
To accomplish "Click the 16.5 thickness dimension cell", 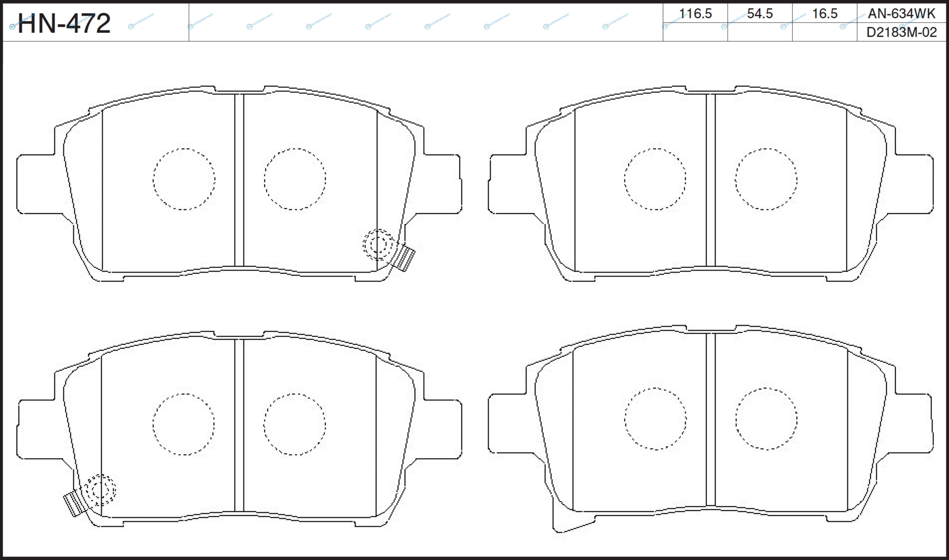I will pyautogui.click(x=824, y=14).
